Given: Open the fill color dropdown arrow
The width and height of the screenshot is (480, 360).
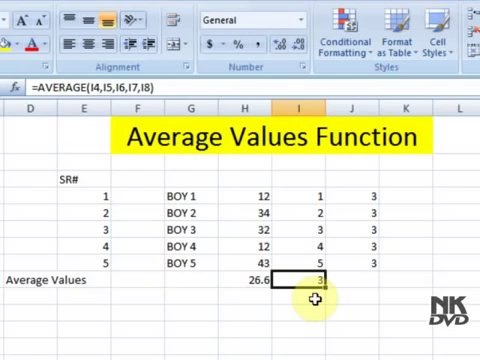Looking at the screenshot, I should click(17, 44).
